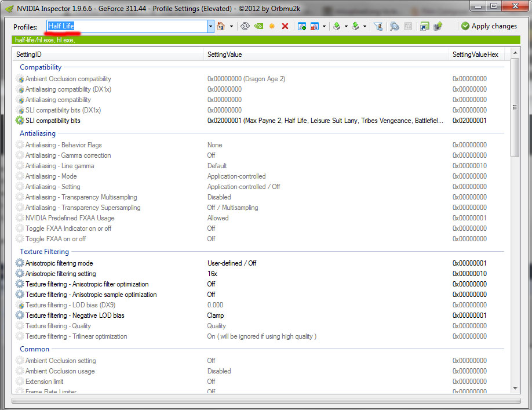Click the gear icon for Antialiasing - Mode
The image size is (532, 410).
pyautogui.click(x=20, y=176)
